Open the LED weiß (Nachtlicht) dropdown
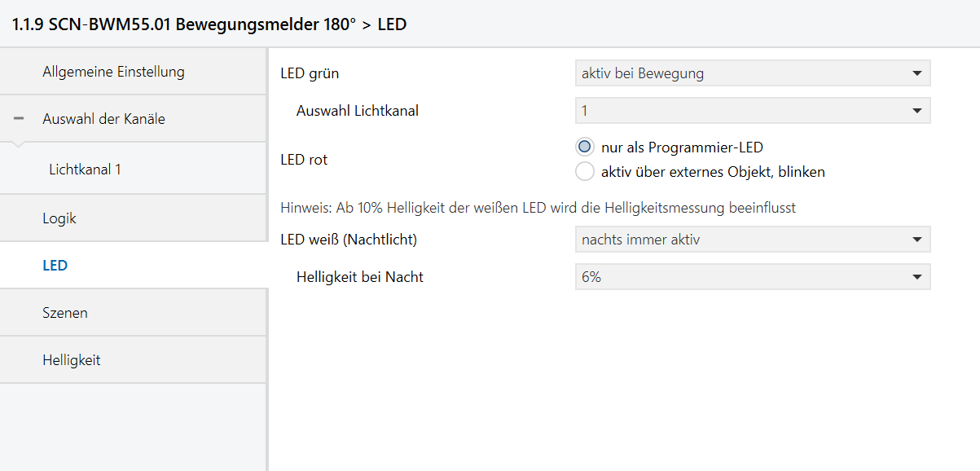This screenshot has width=980, height=471. [x=751, y=240]
